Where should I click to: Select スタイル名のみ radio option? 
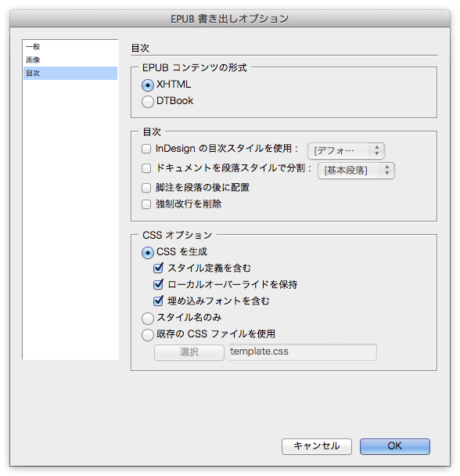click(x=148, y=319)
